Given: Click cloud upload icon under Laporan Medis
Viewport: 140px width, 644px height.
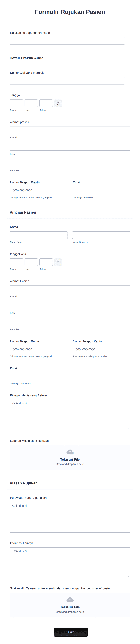Looking at the screenshot, I should [x=70, y=452].
